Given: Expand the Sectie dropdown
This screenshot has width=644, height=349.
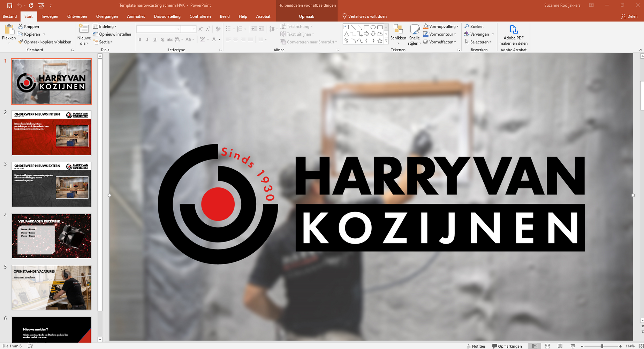Looking at the screenshot, I should (103, 42).
